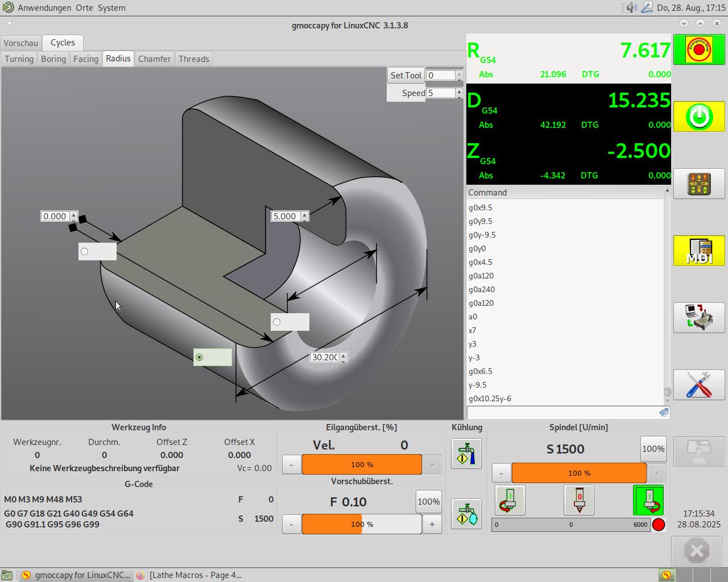This screenshot has width=728, height=582.
Task: Toggle mist coolant icon
Action: (466, 514)
